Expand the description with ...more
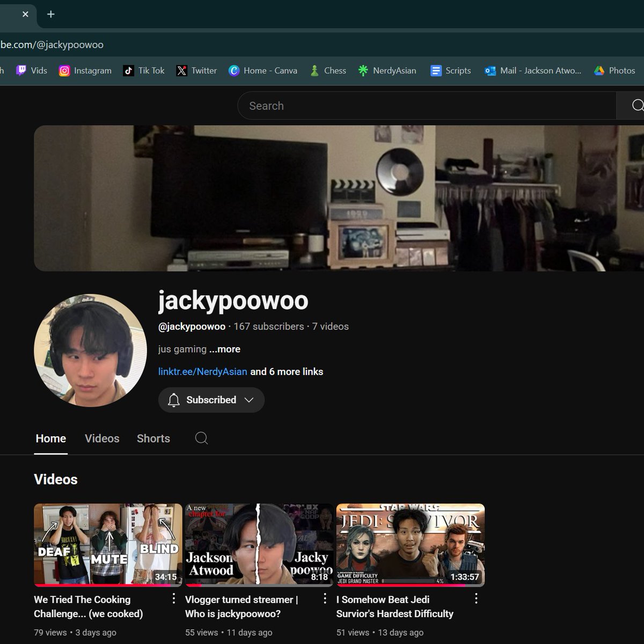Image resolution: width=644 pixels, height=644 pixels. click(x=225, y=349)
